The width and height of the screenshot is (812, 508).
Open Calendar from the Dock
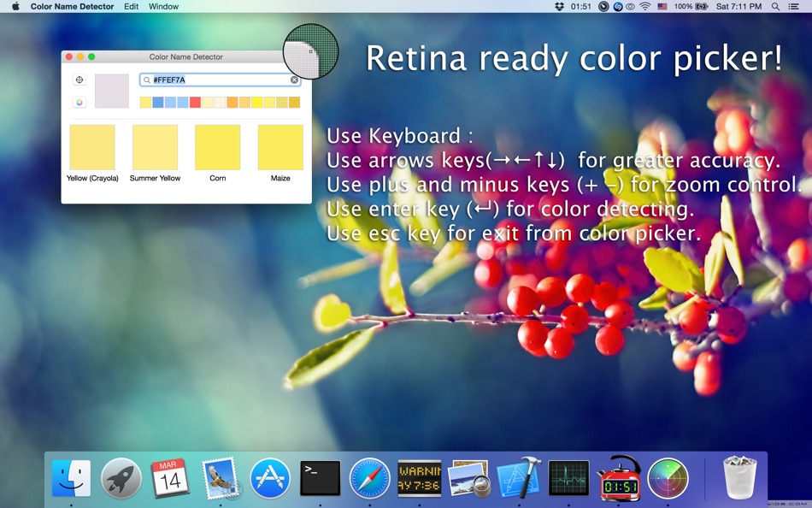pyautogui.click(x=170, y=478)
